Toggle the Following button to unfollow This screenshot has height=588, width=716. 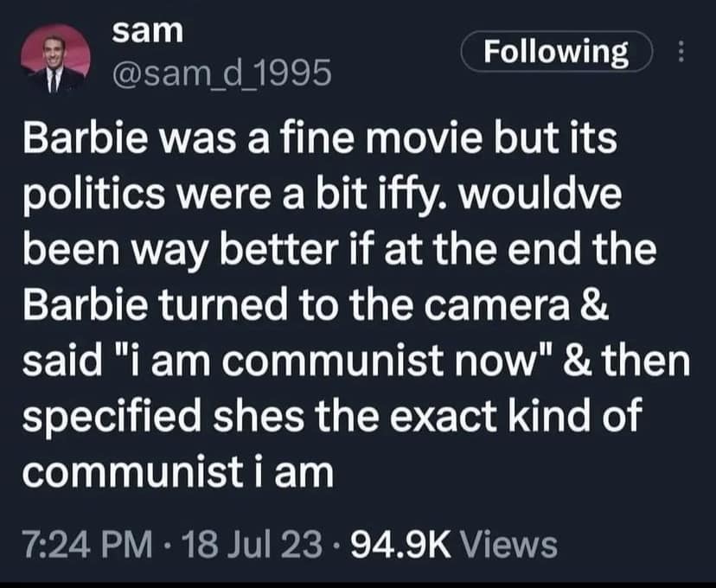click(x=557, y=51)
